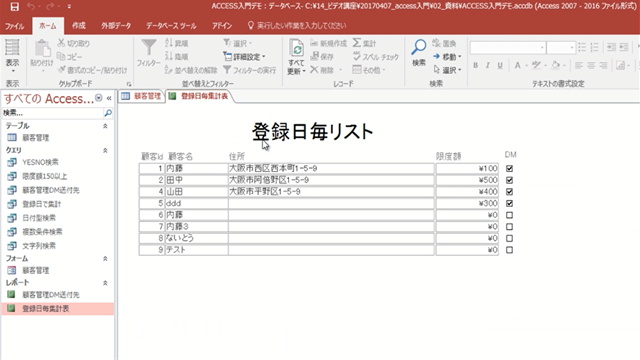Open the font color dropdown arrow
This screenshot has width=640, height=360.
pos(526,65)
